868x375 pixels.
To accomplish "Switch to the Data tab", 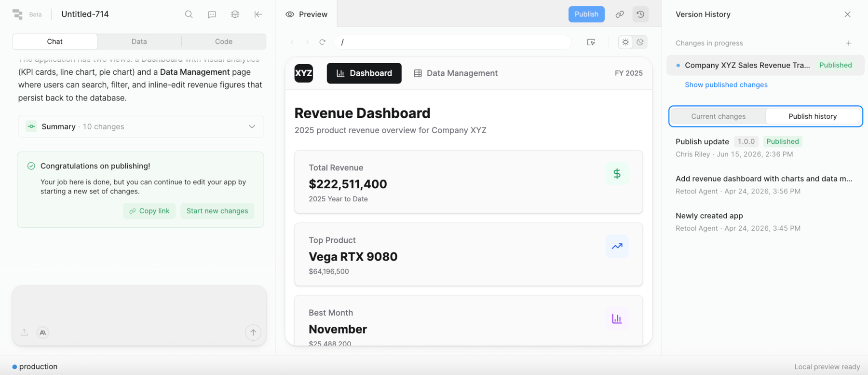I will (x=139, y=42).
